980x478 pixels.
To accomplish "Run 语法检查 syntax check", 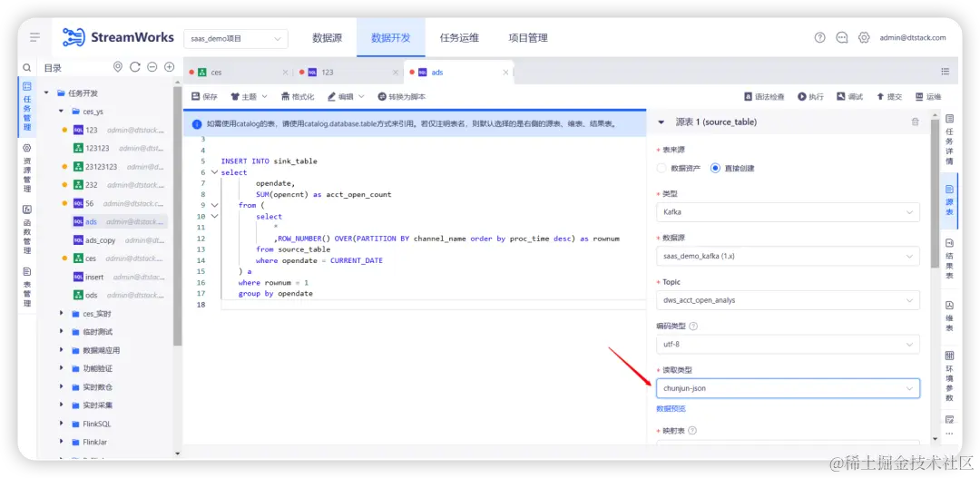I will pyautogui.click(x=764, y=97).
